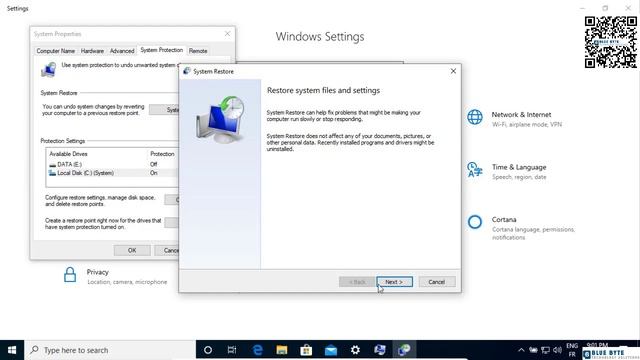The height and width of the screenshot is (360, 640).
Task: Open volume control in system tray
Action: 557,350
